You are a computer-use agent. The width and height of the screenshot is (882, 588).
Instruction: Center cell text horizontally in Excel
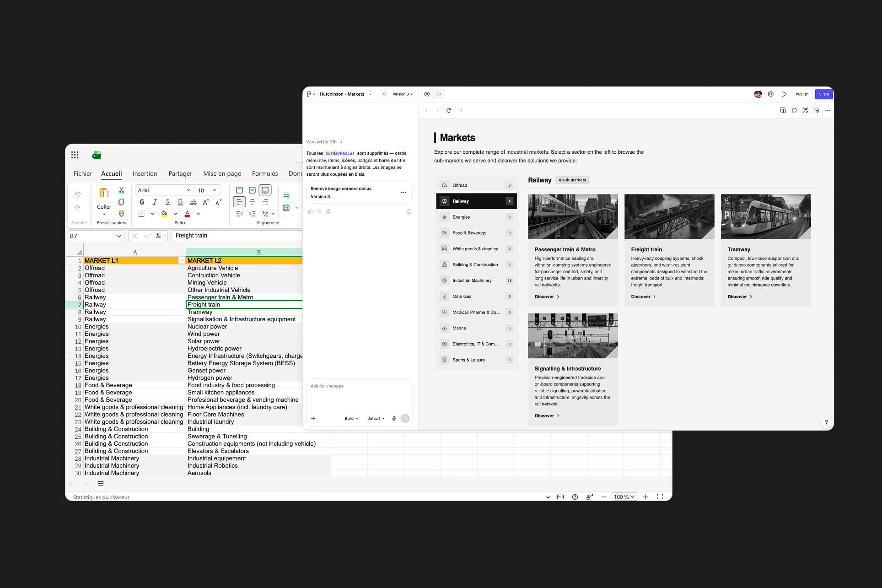click(252, 202)
